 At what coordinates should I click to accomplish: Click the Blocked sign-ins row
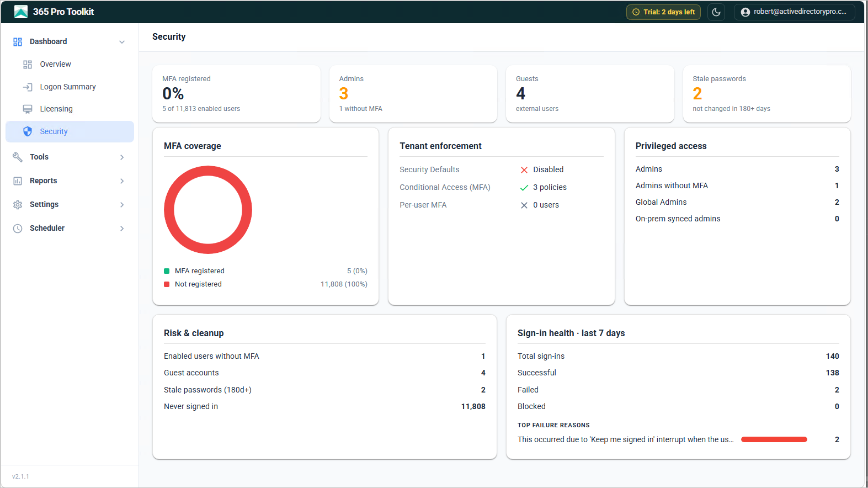pos(678,407)
